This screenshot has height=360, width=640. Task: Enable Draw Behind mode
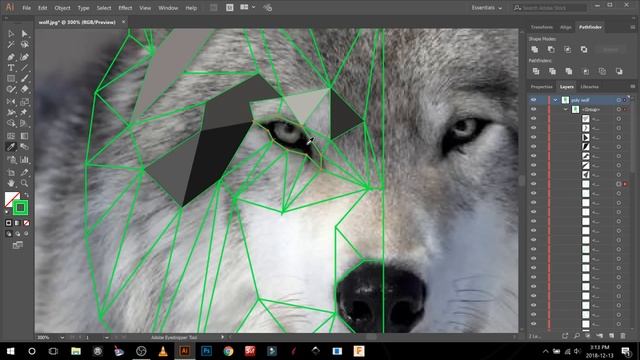point(18,234)
